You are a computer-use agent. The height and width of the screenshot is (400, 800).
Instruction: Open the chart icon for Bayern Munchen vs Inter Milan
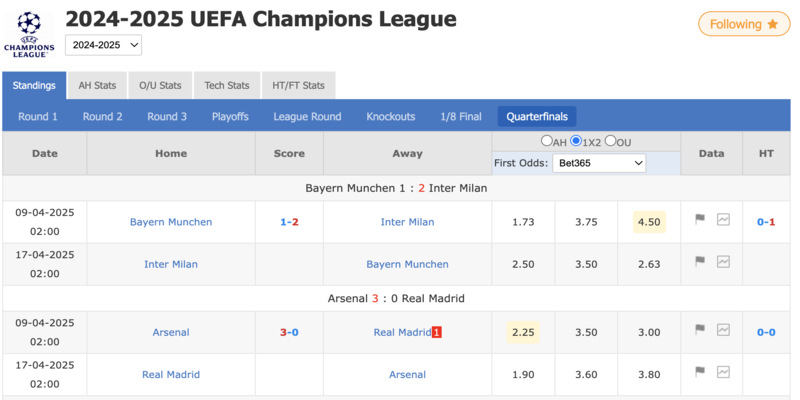(x=723, y=220)
